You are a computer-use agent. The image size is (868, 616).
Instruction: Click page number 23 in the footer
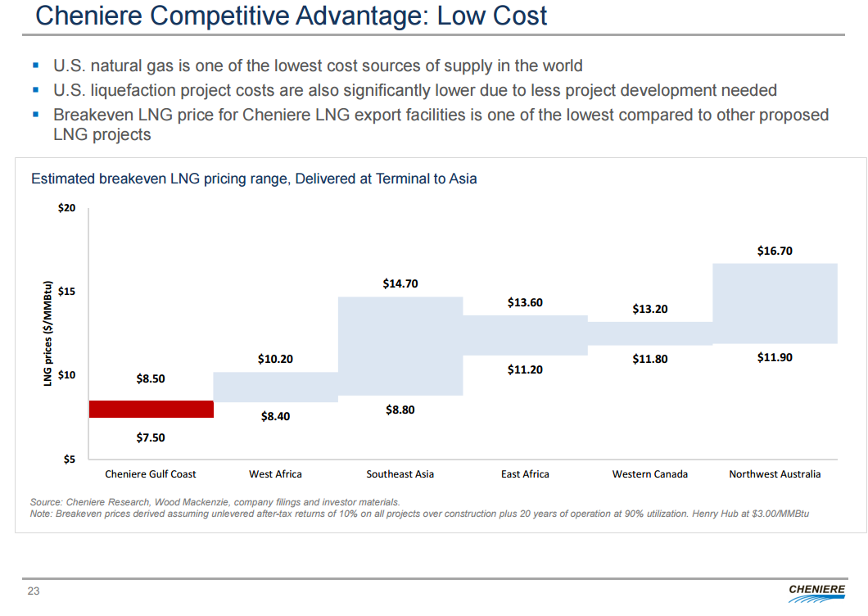coord(34,592)
